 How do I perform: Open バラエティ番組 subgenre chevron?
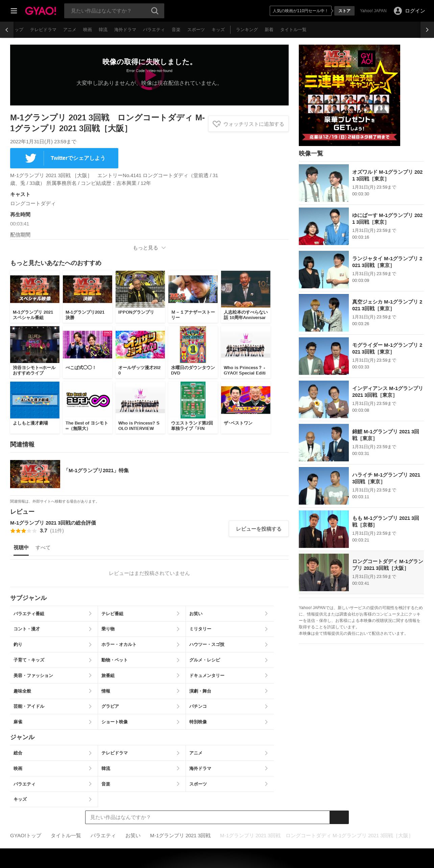[x=90, y=613]
